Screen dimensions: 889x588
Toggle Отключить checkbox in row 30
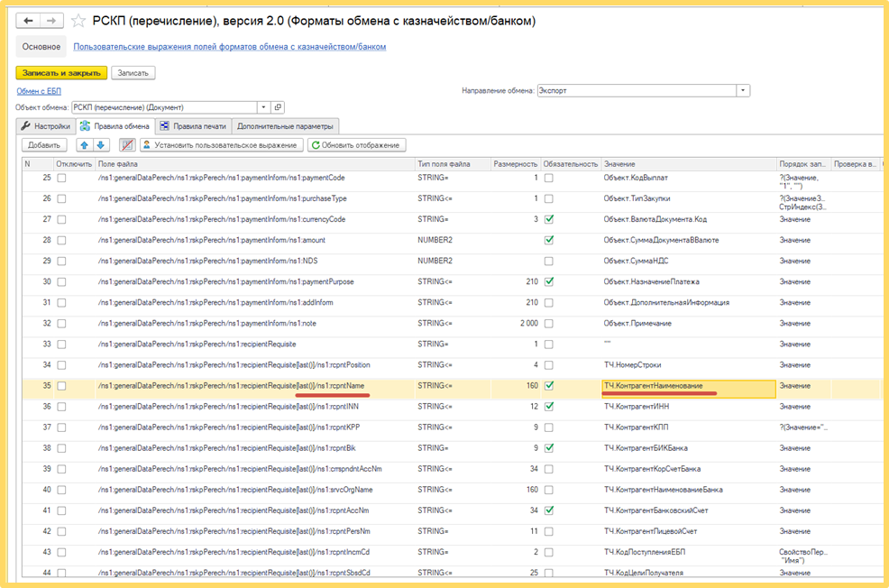[61, 281]
